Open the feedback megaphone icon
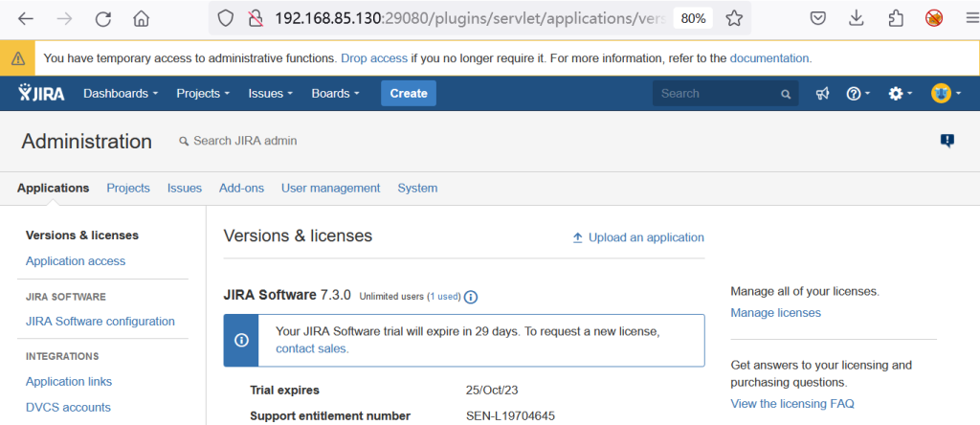Image resolution: width=980 pixels, height=425 pixels. coord(822,94)
